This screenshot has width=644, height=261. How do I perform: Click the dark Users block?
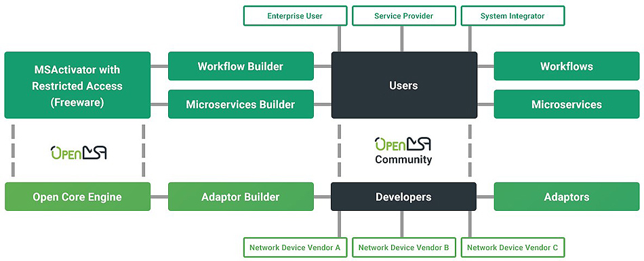[x=404, y=85]
